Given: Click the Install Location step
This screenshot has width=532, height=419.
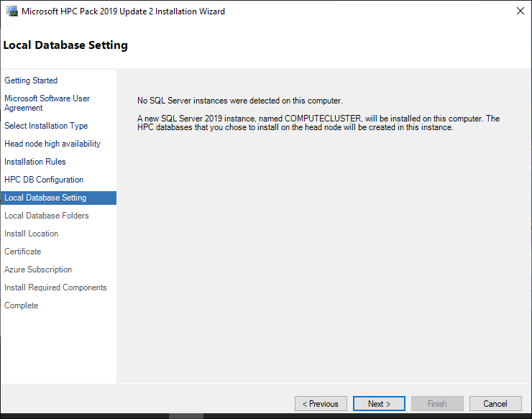Looking at the screenshot, I should (x=31, y=234).
